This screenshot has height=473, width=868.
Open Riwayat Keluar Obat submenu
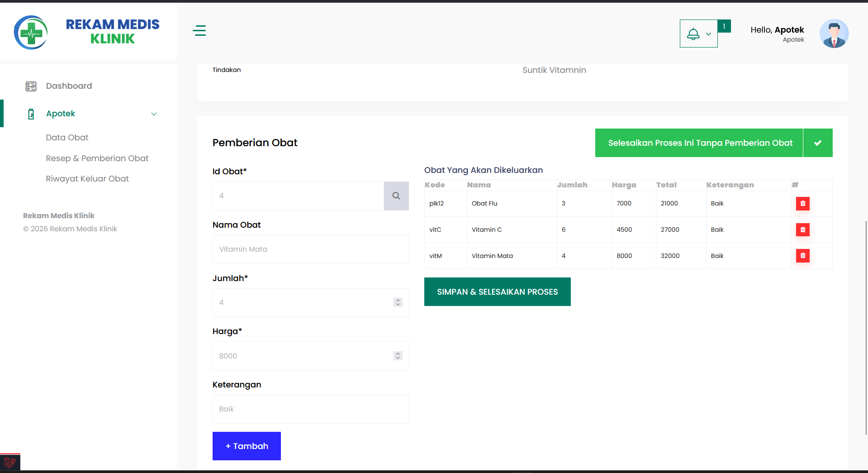coord(87,179)
